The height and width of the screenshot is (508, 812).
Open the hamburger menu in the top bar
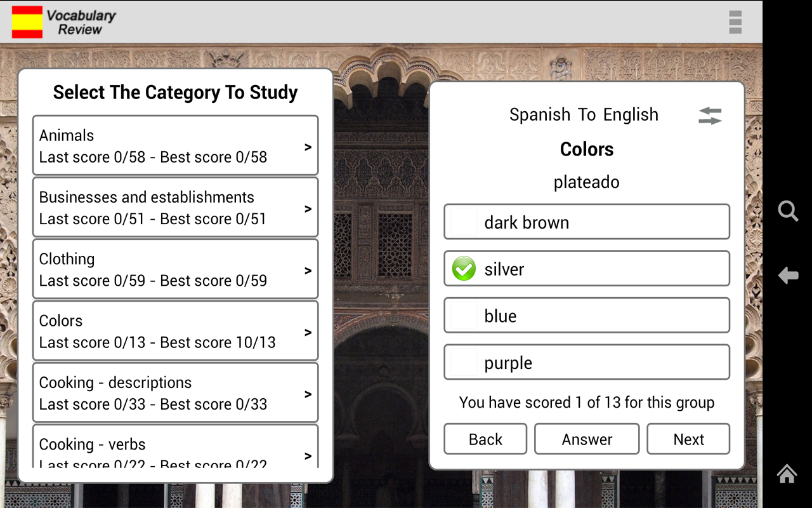click(735, 22)
